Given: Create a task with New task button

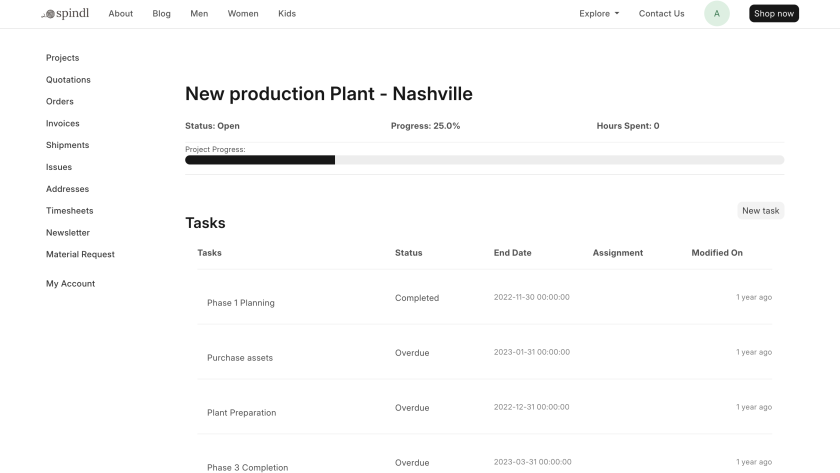Looking at the screenshot, I should (x=760, y=211).
